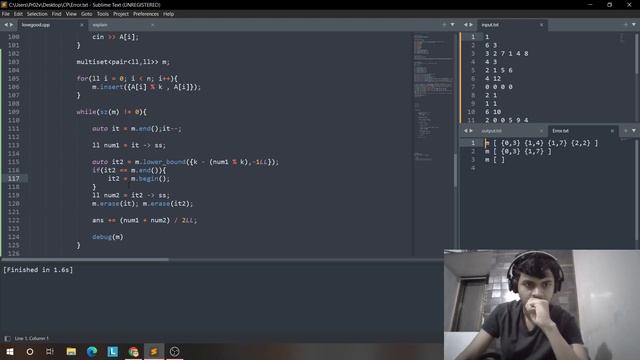This screenshot has width=640, height=360.
Task: Click the 'while(sz(m) != 0){' line
Action: [111, 112]
